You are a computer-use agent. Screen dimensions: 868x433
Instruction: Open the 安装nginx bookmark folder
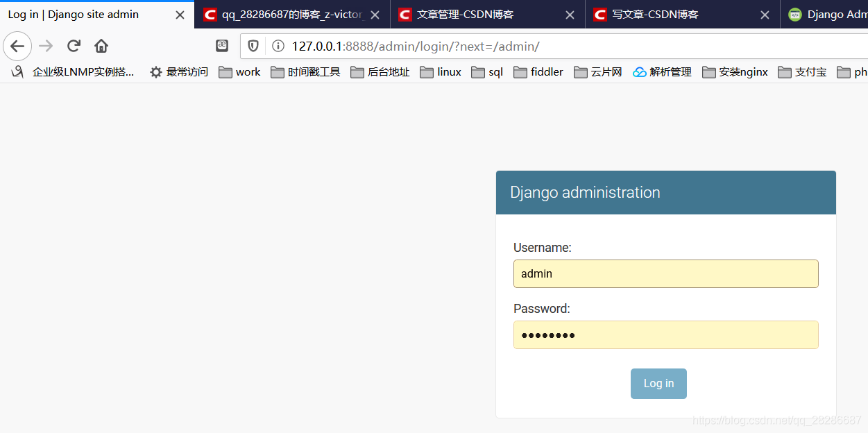point(735,71)
